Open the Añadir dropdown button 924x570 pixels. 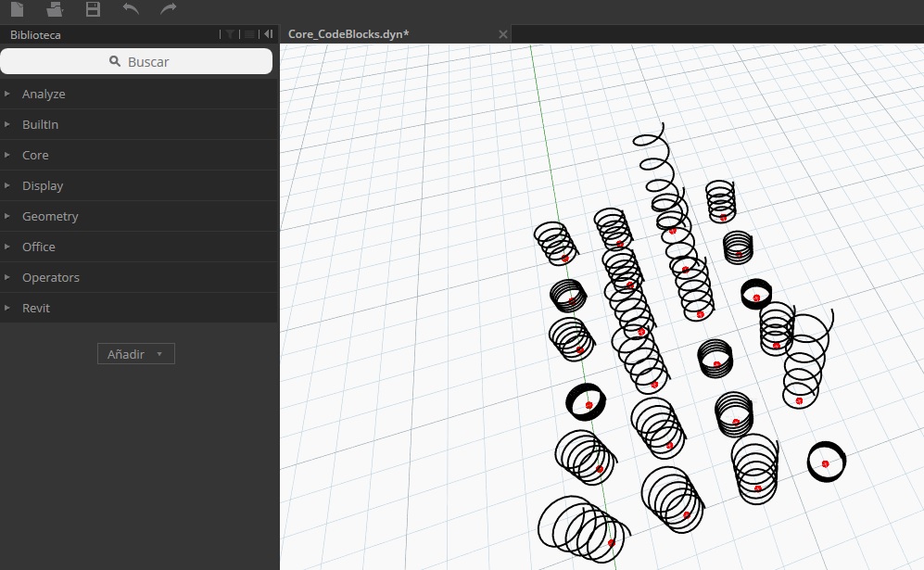click(x=135, y=354)
